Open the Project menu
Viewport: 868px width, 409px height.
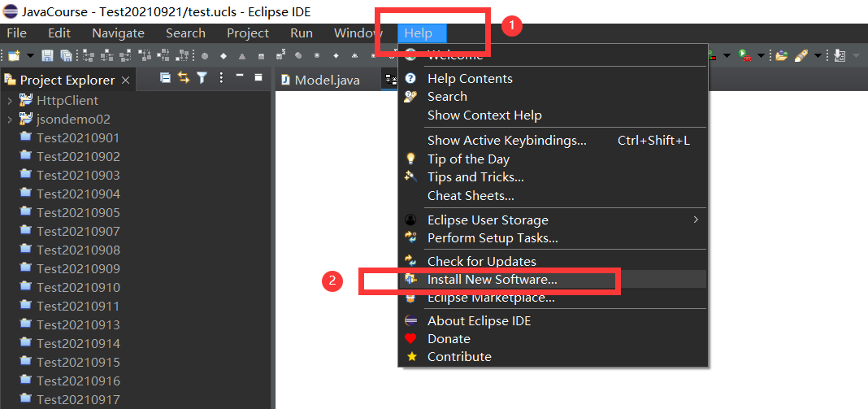tap(248, 33)
